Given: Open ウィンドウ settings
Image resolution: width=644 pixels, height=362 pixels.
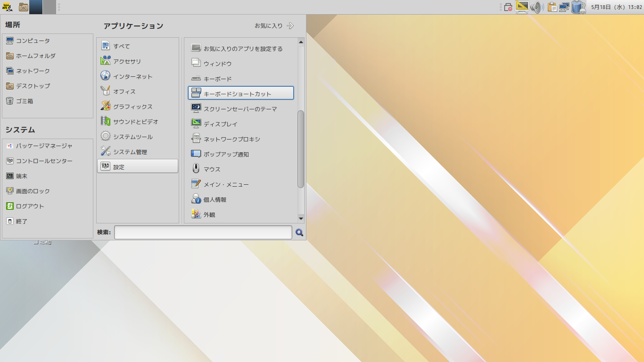Looking at the screenshot, I should pyautogui.click(x=241, y=64).
